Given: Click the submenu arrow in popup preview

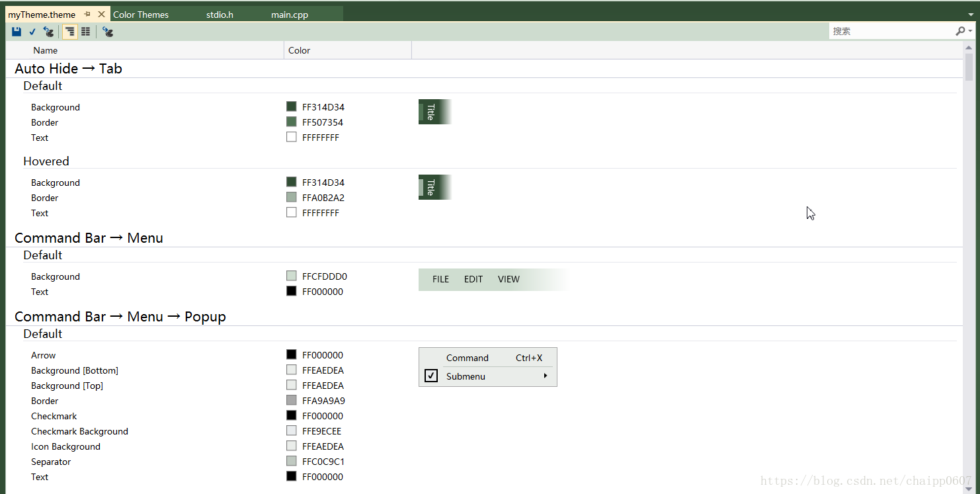Looking at the screenshot, I should 546,376.
